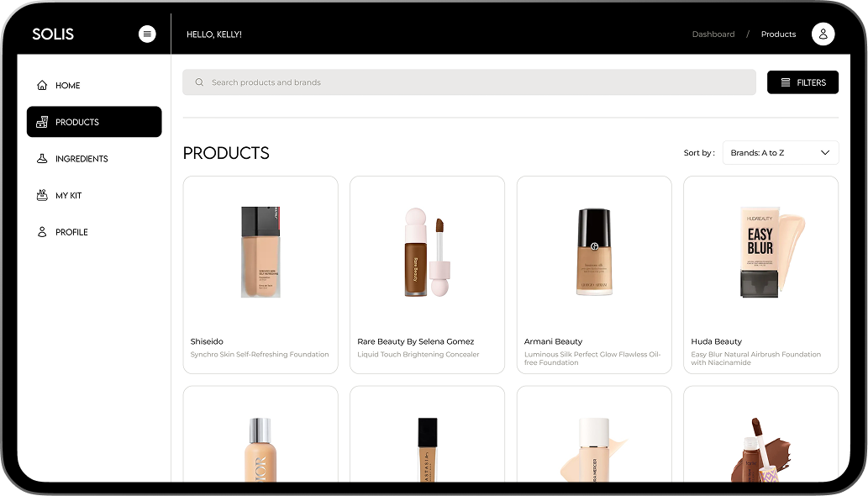Open the My Kit page
868x496 pixels.
[94, 195]
